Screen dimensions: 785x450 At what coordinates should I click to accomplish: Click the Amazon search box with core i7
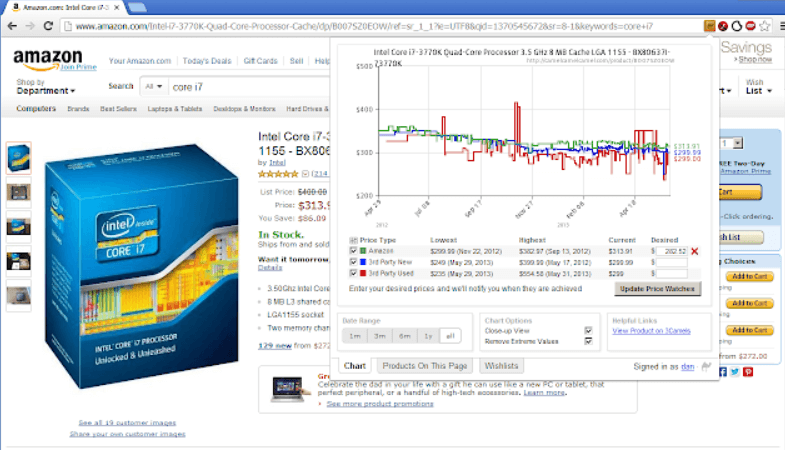pos(249,87)
